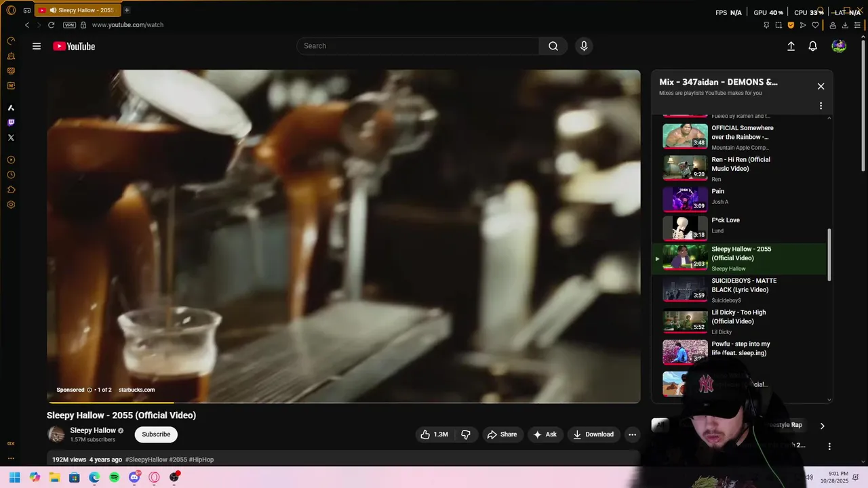Take a snapshot with capture icon
The image size is (868, 488).
pyautogui.click(x=778, y=25)
